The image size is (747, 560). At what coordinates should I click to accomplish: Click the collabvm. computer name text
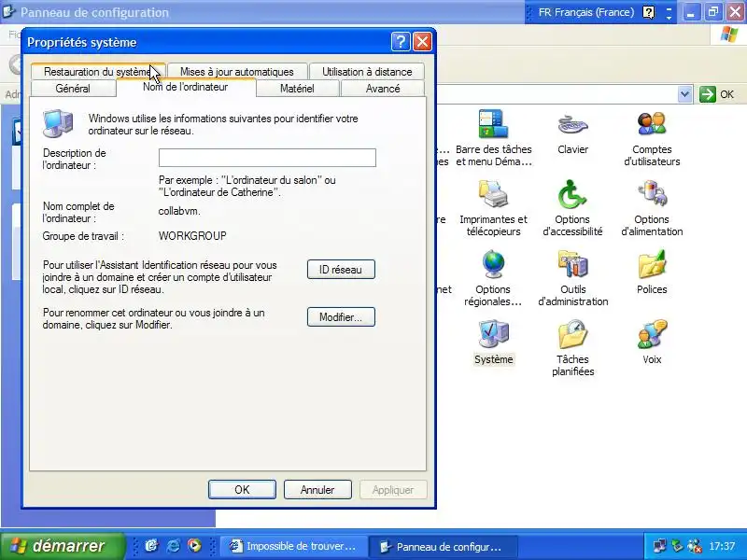179,211
